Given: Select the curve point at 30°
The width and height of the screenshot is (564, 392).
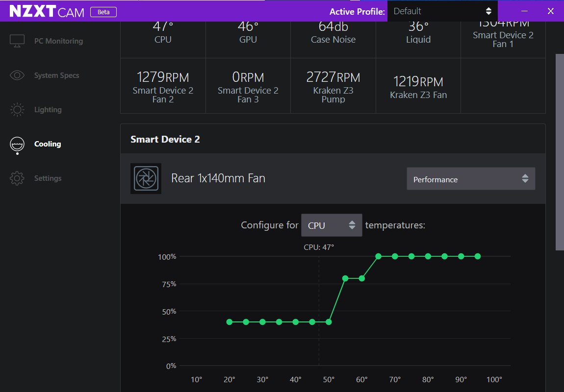Looking at the screenshot, I should [x=262, y=322].
